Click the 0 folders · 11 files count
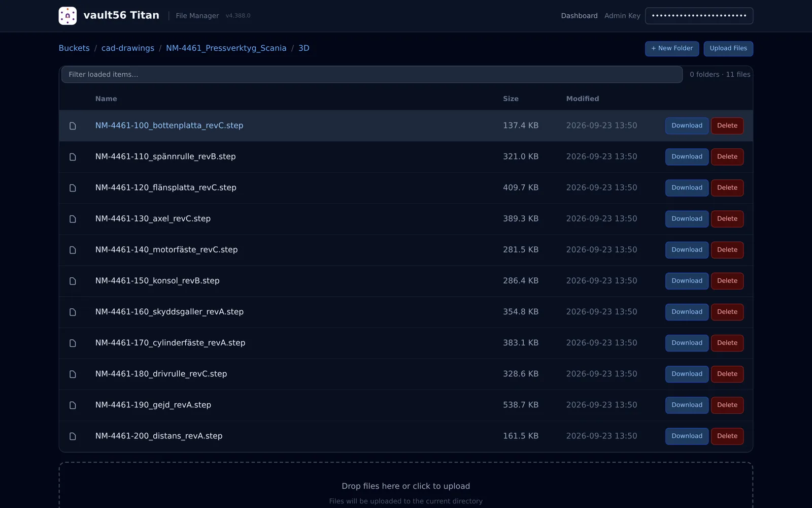This screenshot has width=812, height=508. [x=720, y=74]
